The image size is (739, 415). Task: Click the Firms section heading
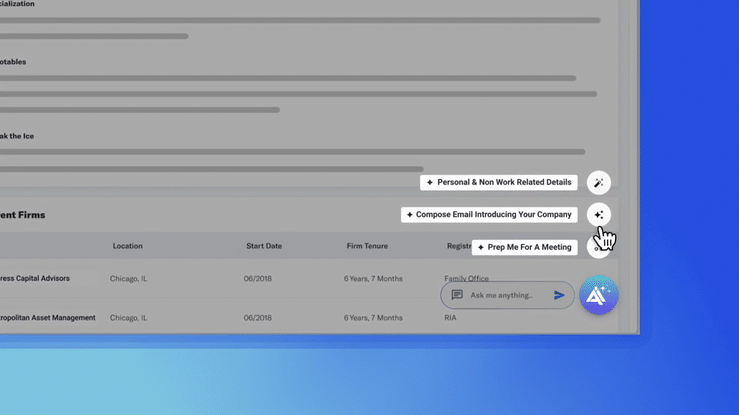pyautogui.click(x=22, y=215)
